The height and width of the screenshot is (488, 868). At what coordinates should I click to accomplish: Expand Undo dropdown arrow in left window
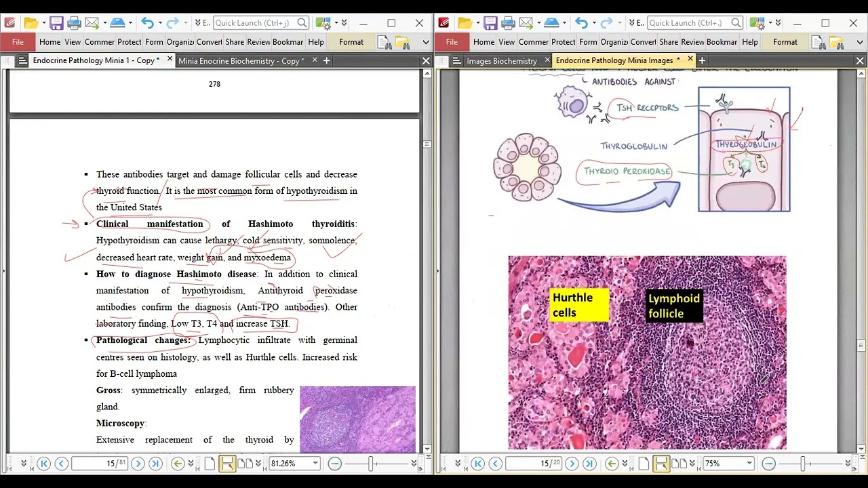click(159, 23)
